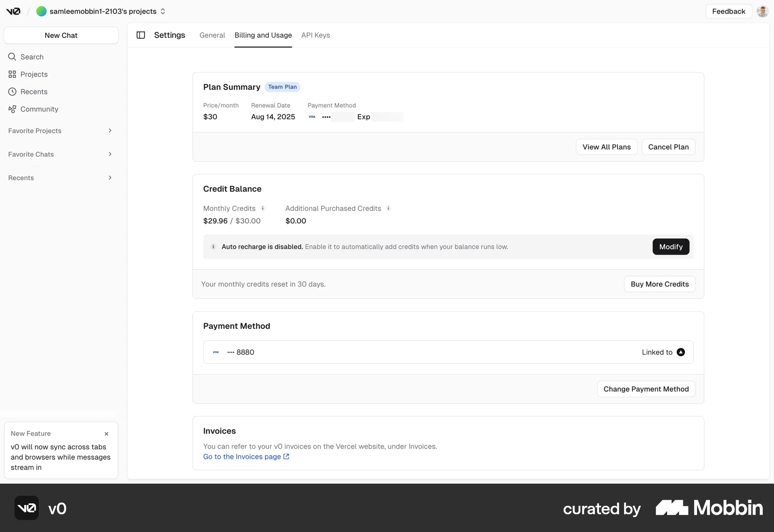Switch to the General tab
The image size is (774, 532).
(x=212, y=35)
